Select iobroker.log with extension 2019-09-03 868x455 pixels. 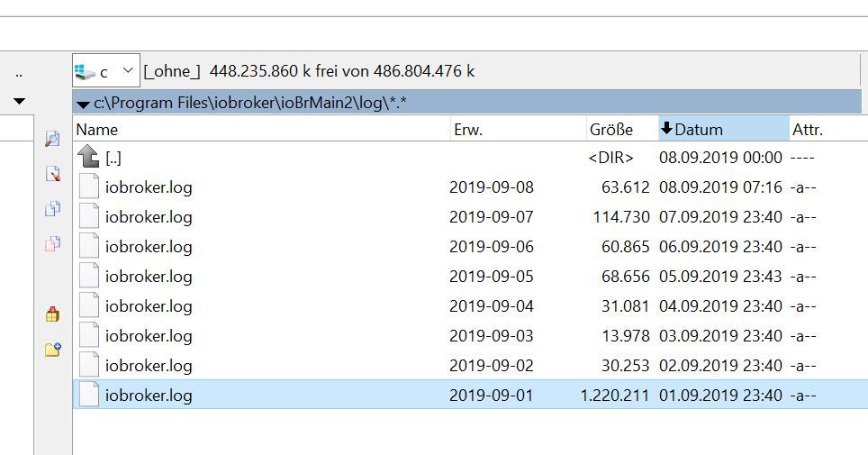[149, 336]
